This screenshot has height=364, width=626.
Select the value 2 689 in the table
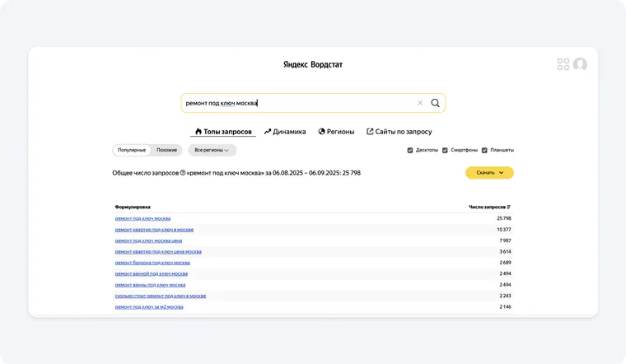505,263
